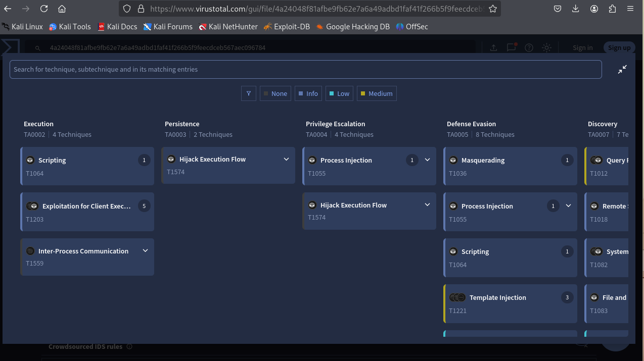Open the Firefox downloads panel
Viewport: 644px width, 361px height.
[576, 9]
